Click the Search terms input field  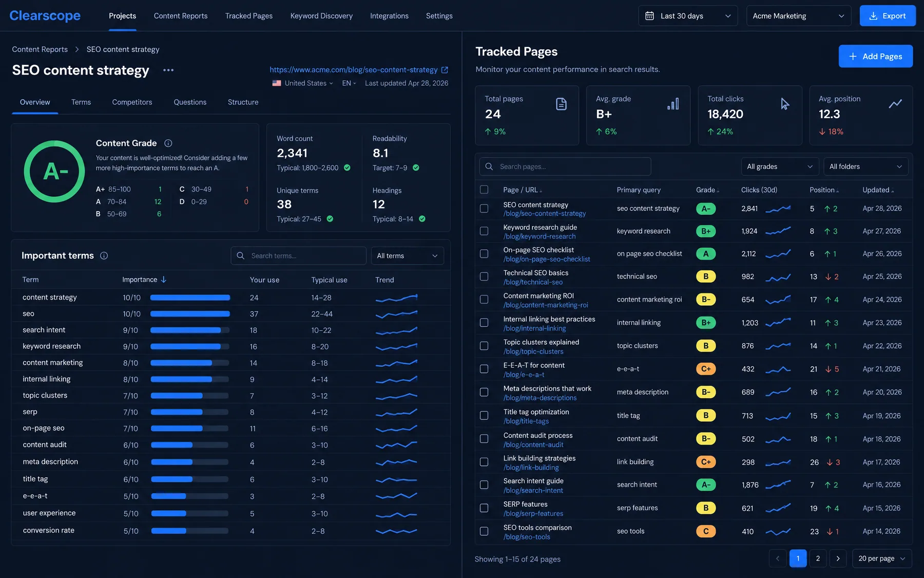pyautogui.click(x=299, y=256)
